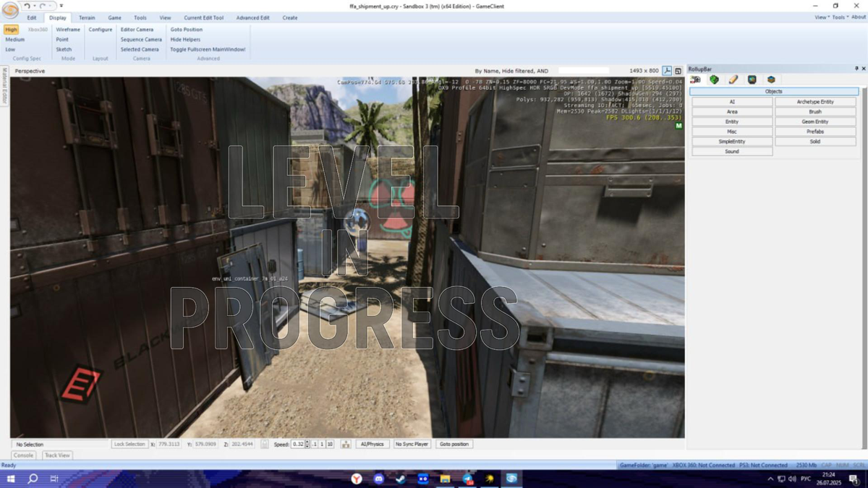Open the Edit ribbon tab
The width and height of the screenshot is (868, 488).
click(32, 17)
